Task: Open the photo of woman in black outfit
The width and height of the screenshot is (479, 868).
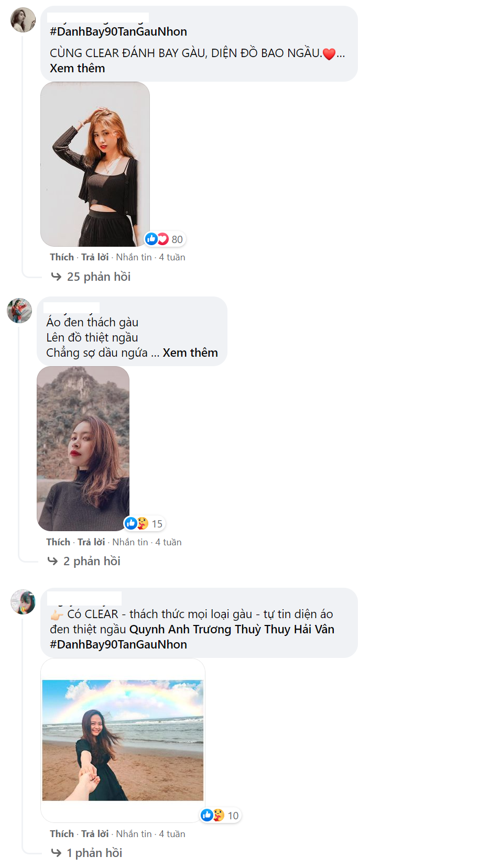Action: coord(95,164)
